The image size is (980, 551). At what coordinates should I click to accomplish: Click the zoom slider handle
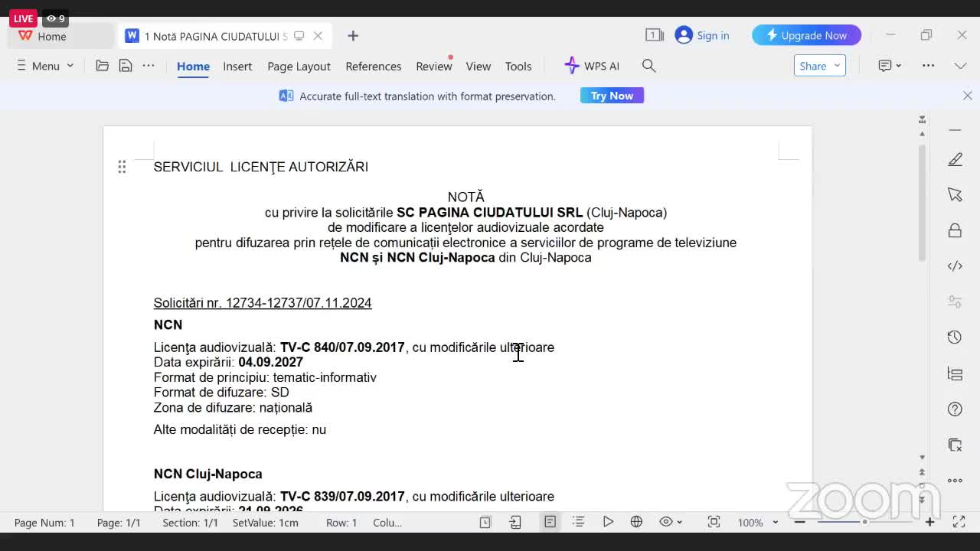tap(864, 522)
